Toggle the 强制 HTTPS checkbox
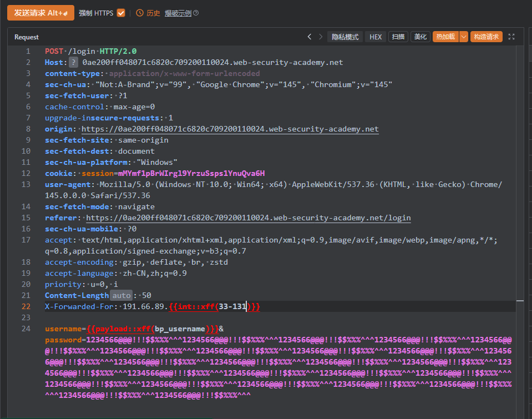Image resolution: width=532 pixels, height=419 pixels. pyautogui.click(x=121, y=13)
